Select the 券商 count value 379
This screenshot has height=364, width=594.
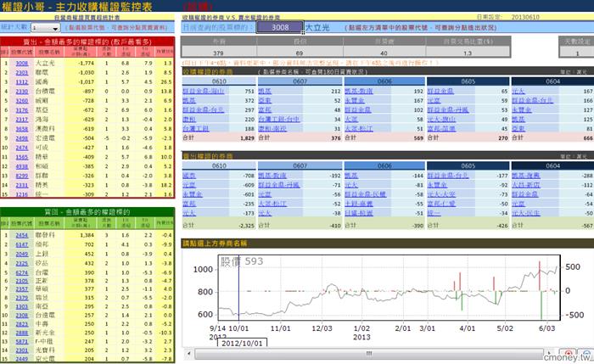219,53
